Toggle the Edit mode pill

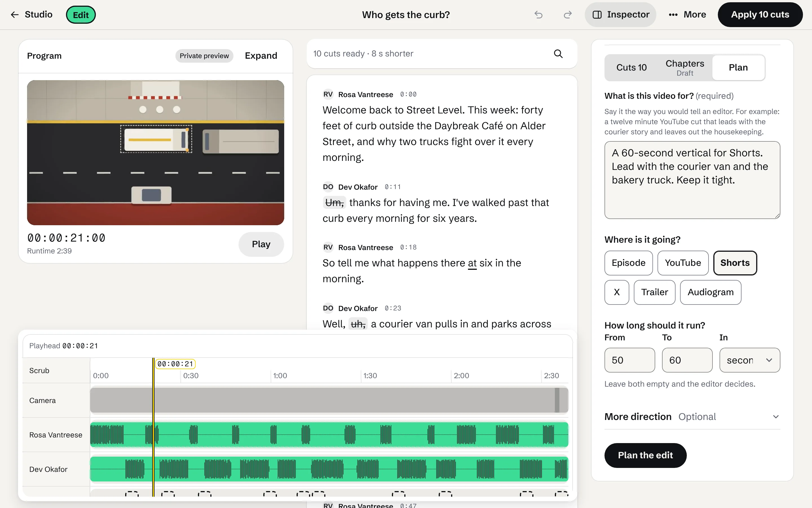[x=81, y=15]
